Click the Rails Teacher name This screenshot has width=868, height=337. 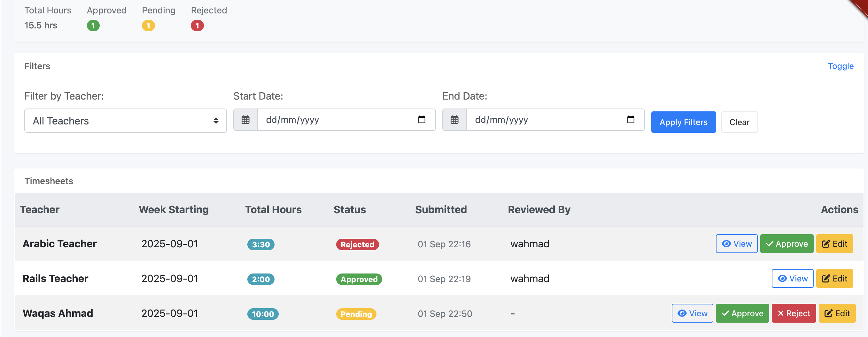pos(55,279)
